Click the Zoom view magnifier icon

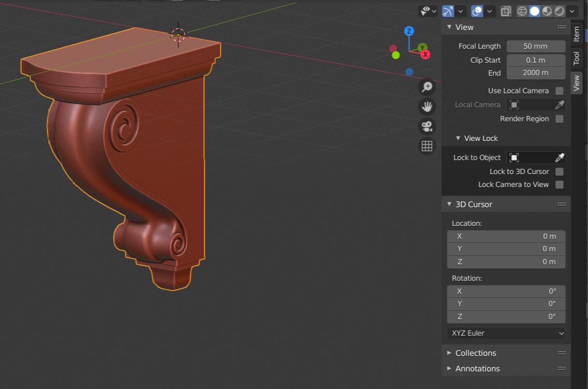[427, 87]
